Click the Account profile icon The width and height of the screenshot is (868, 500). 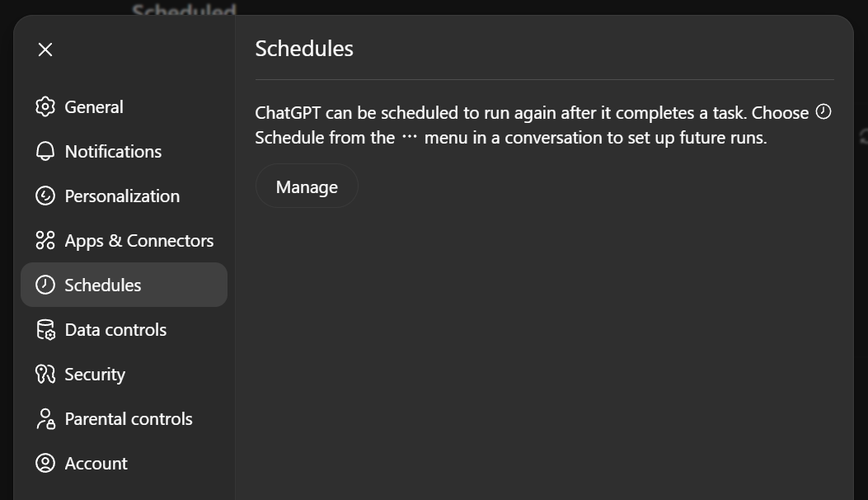tap(47, 463)
